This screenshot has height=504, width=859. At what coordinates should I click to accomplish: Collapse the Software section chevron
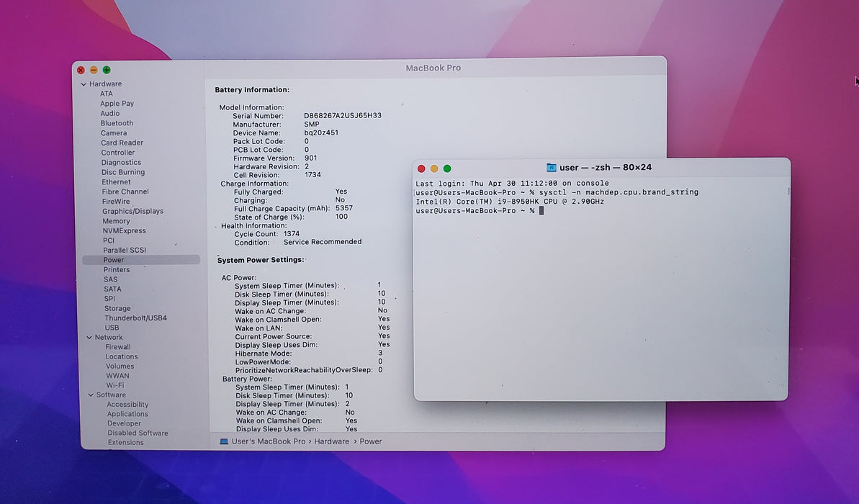click(91, 395)
